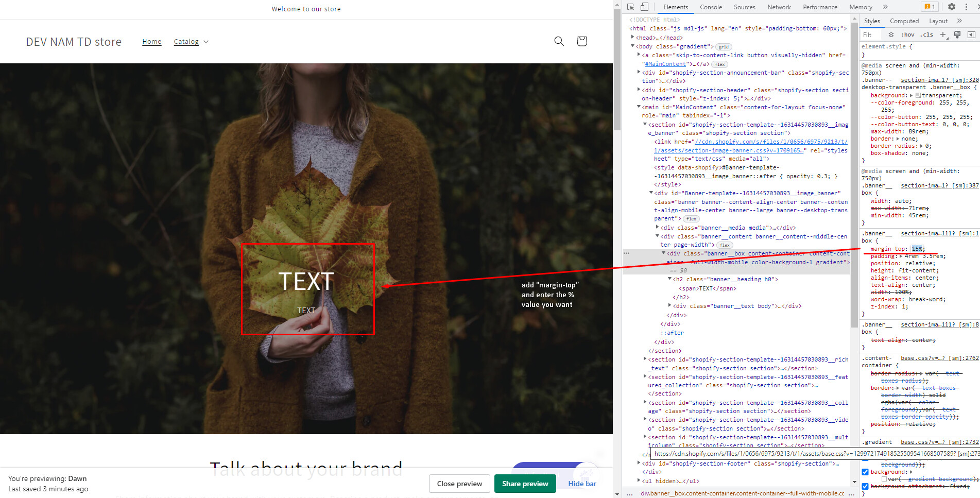Viewport: 980px width, 498px height.
Task: Click the Styles filter input field
Action: coord(872,35)
